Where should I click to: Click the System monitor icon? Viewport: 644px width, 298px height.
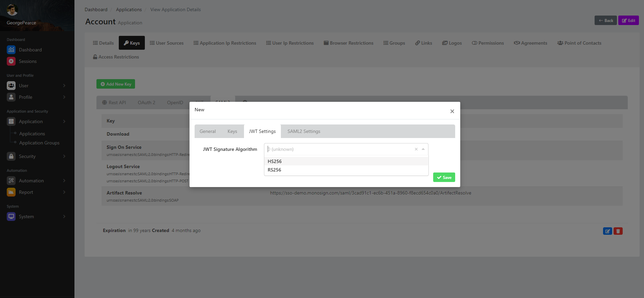pyautogui.click(x=11, y=216)
